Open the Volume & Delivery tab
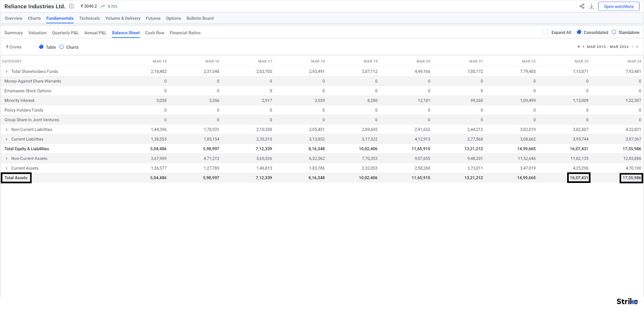Screen dimensions: 644x309 click(x=123, y=18)
